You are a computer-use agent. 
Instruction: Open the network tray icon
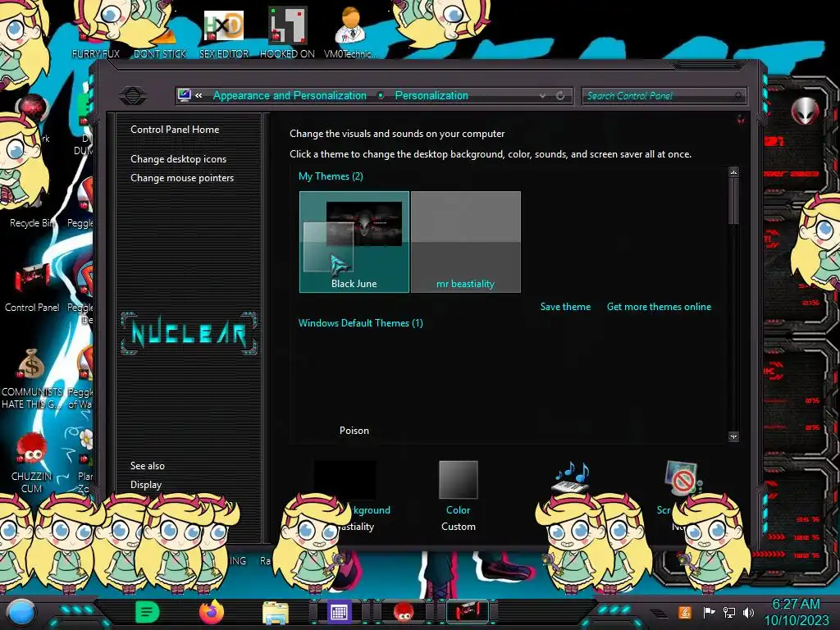coord(729,612)
